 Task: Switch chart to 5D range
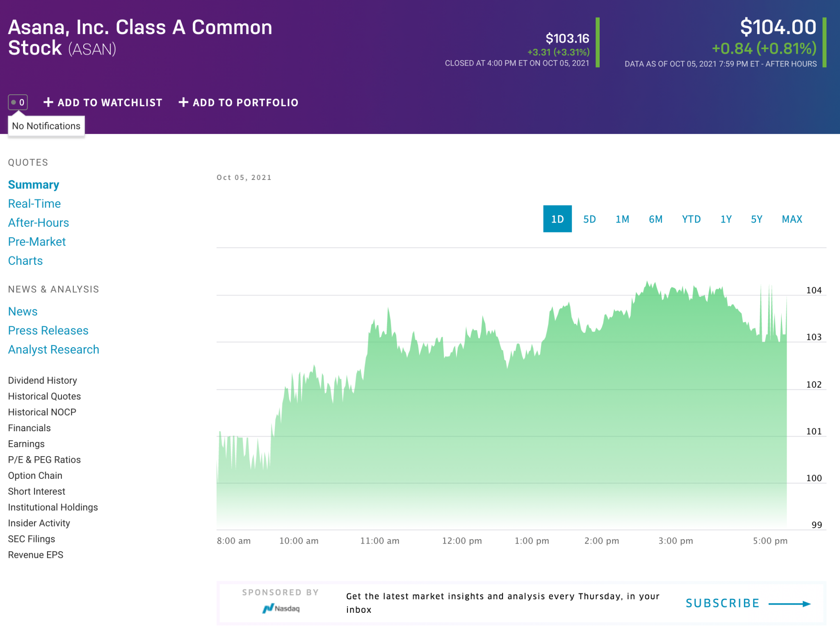(x=589, y=219)
